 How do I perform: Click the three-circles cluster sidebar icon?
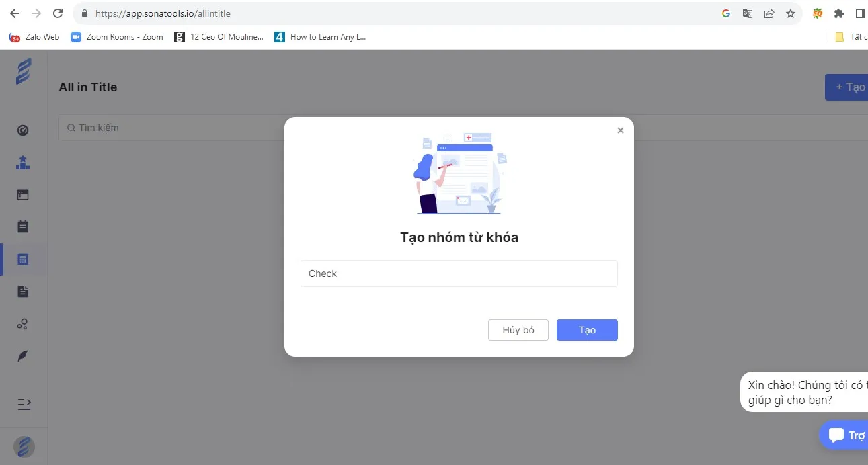click(x=23, y=324)
